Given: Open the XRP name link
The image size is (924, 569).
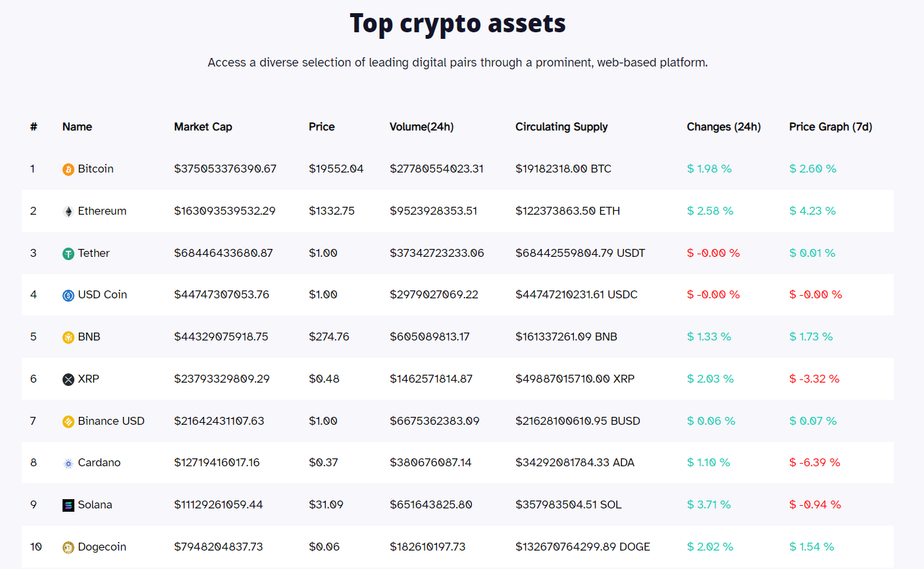Looking at the screenshot, I should pyautogui.click(x=88, y=379).
